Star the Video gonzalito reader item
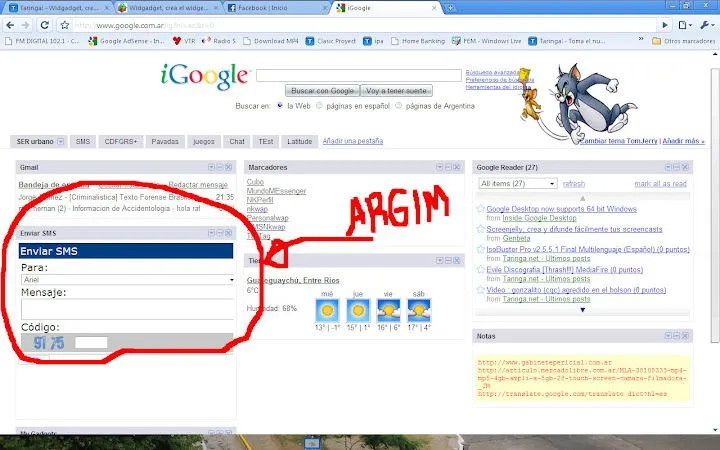Screen dimensions: 720x450 480,290
